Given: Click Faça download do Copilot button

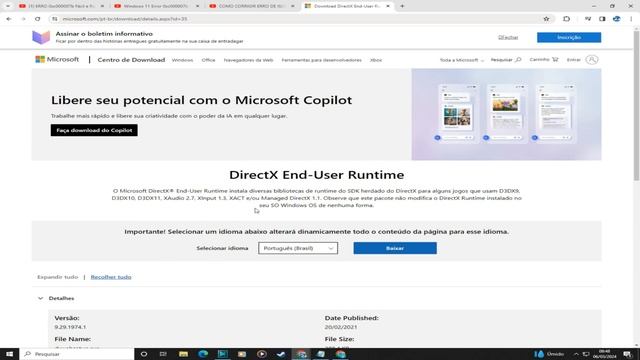Looking at the screenshot, I should (x=94, y=130).
